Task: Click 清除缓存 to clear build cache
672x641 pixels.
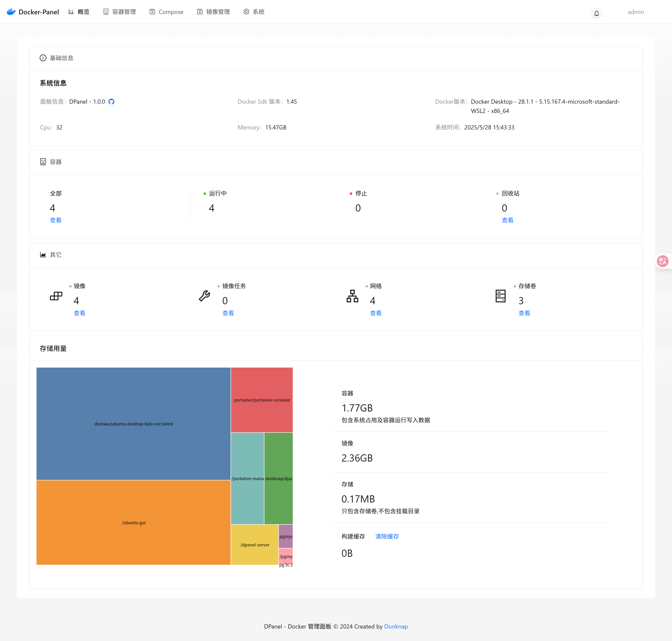Action: click(387, 536)
